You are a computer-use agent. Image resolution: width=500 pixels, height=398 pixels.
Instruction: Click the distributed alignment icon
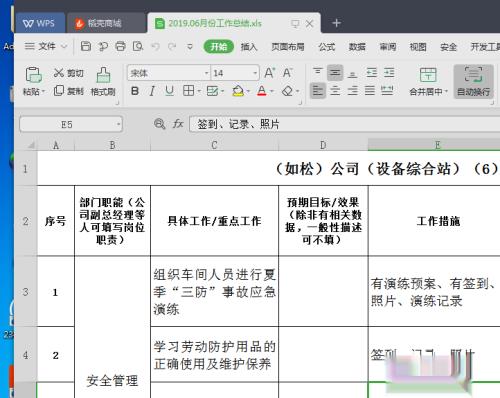pyautogui.click(x=387, y=91)
